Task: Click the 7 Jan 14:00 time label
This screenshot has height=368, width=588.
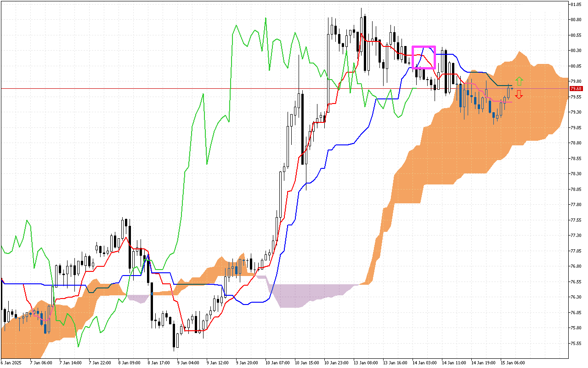Action: pyautogui.click(x=72, y=363)
